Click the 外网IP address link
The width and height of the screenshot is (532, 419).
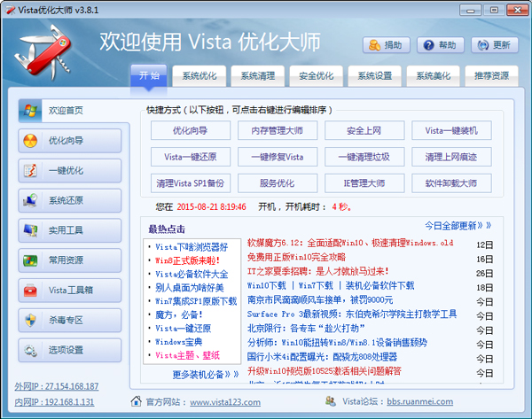(x=57, y=386)
